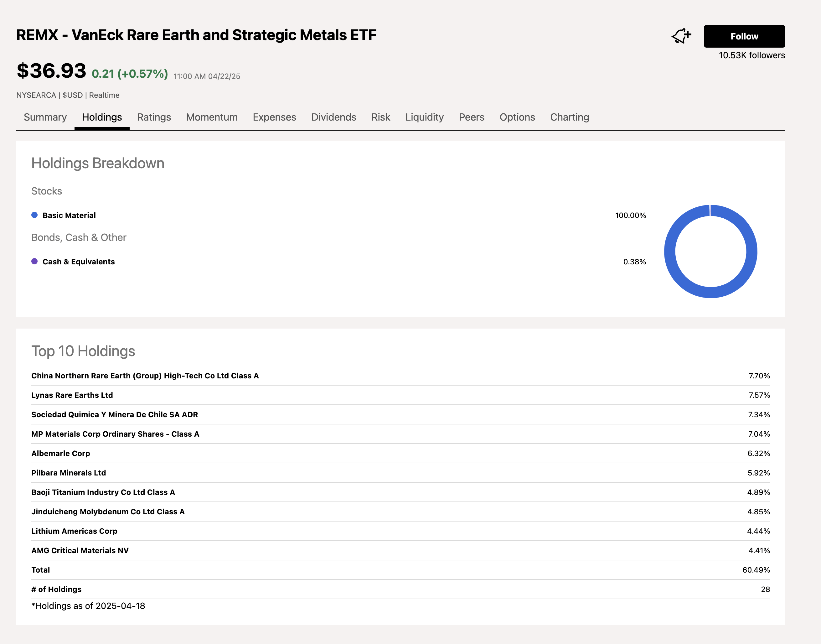Switch to the Momentum tab
This screenshot has height=644, width=821.
point(211,117)
